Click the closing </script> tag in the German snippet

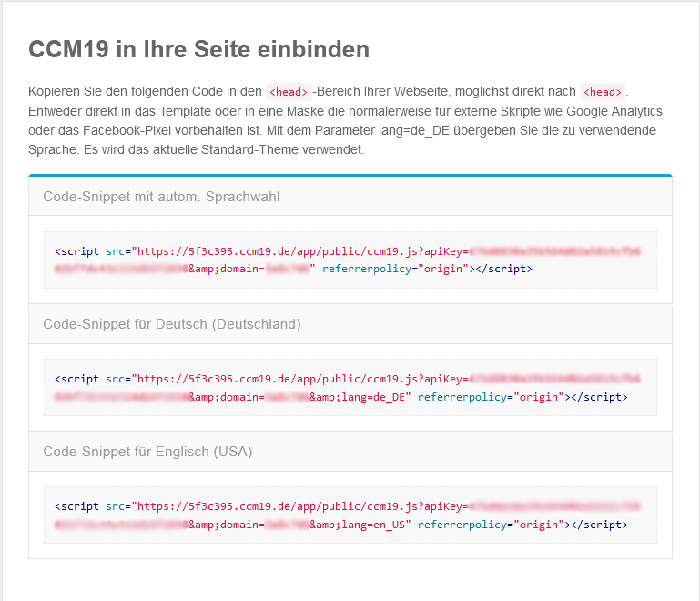599,398
